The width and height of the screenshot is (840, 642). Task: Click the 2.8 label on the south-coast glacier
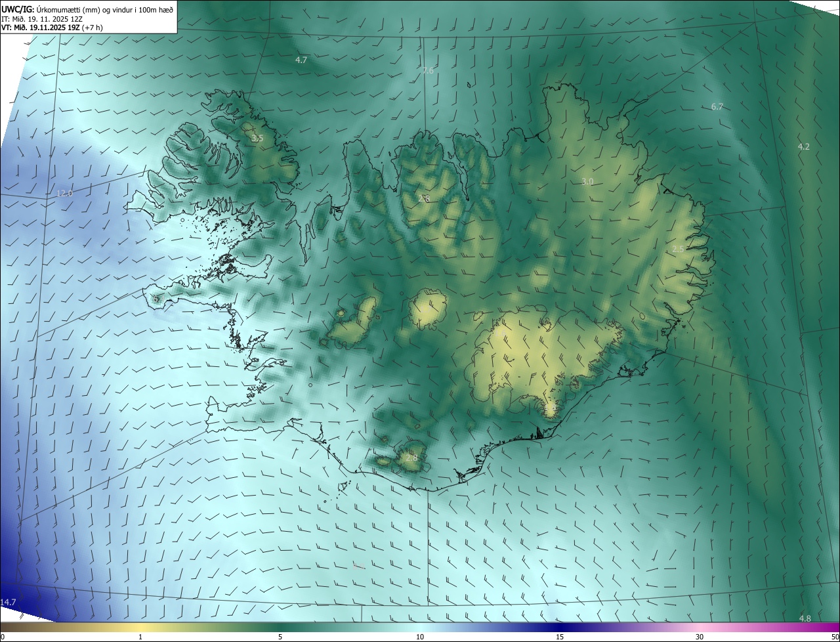[411, 458]
